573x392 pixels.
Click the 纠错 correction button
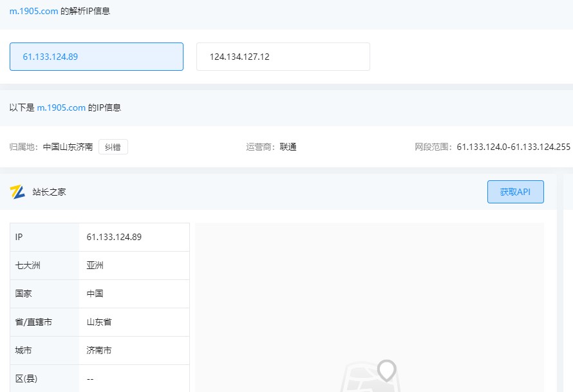tap(113, 147)
